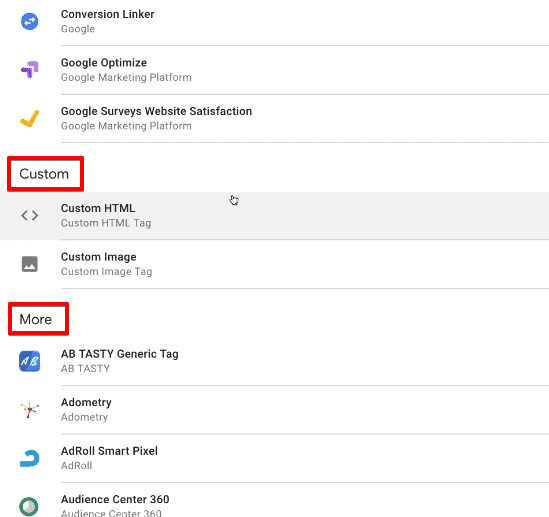Click the Custom Image picture icon
The image size is (549, 517).
tap(30, 264)
